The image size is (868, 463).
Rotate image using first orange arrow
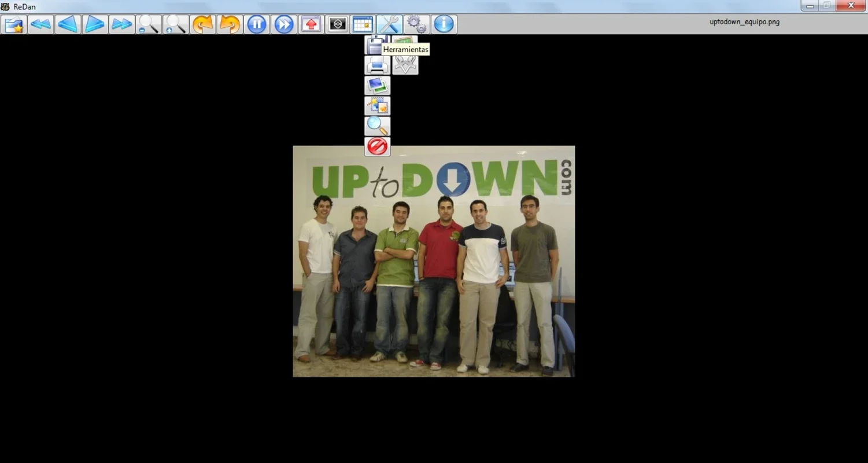203,24
